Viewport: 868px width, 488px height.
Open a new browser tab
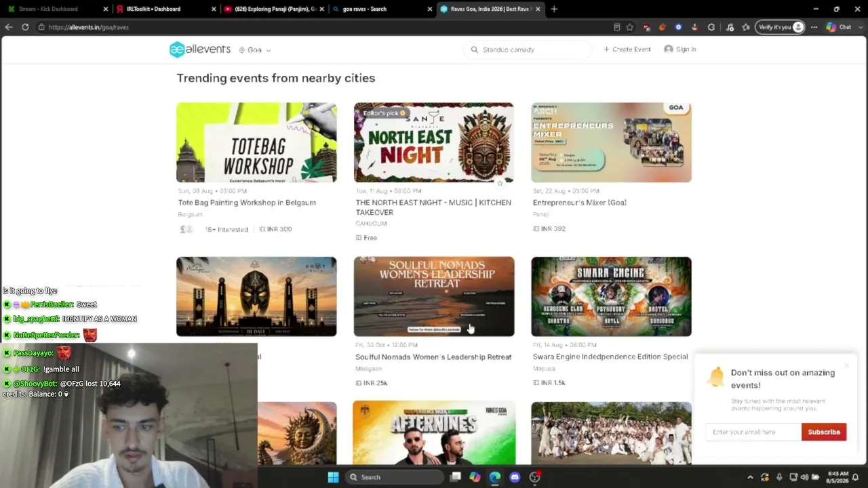[554, 9]
